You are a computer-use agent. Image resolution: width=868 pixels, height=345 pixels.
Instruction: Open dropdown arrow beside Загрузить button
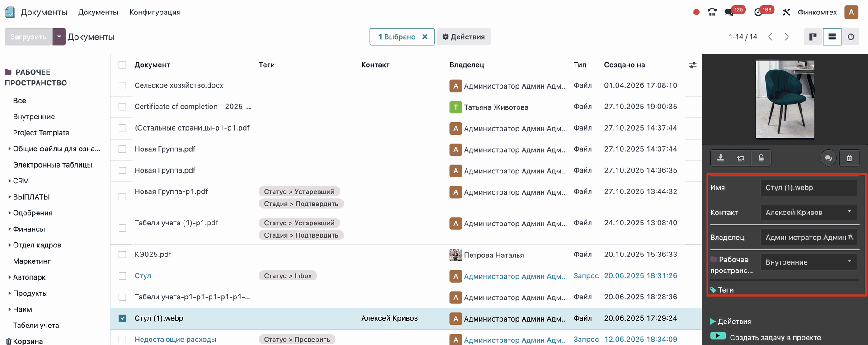[59, 37]
